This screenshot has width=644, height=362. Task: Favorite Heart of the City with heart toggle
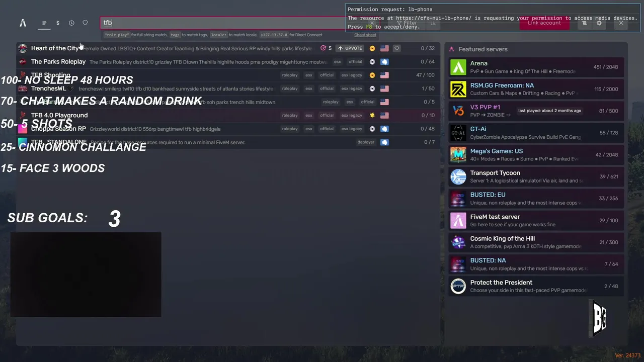point(396,48)
